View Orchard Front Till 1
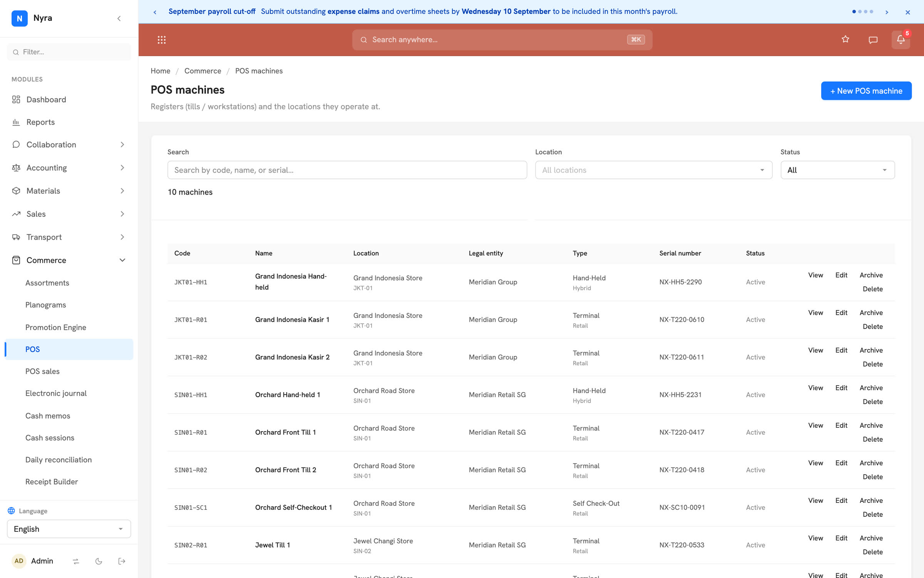Viewport: 924px width, 578px height. click(x=815, y=425)
